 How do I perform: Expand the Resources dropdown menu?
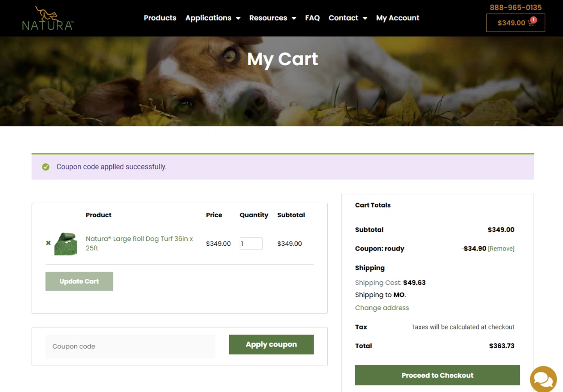click(x=272, y=18)
